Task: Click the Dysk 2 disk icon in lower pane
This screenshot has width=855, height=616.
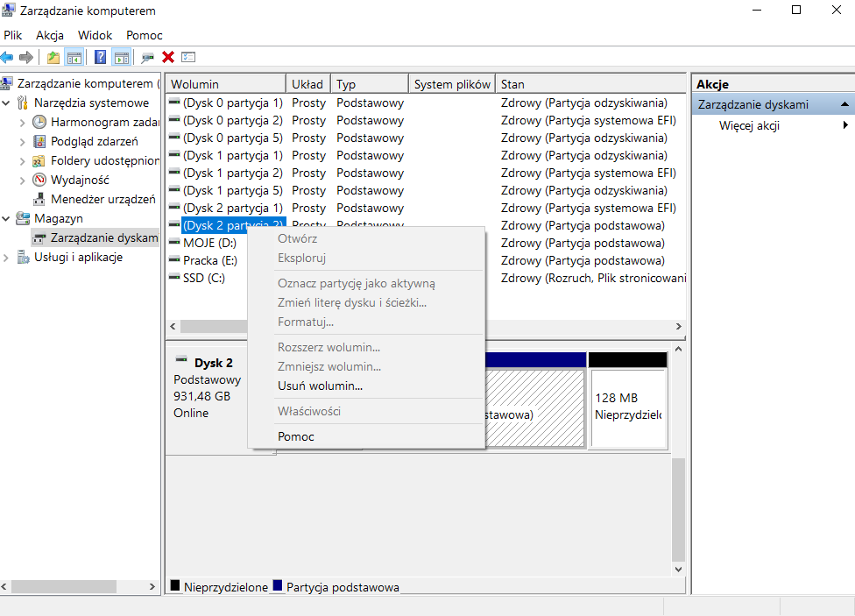Action: (x=181, y=359)
